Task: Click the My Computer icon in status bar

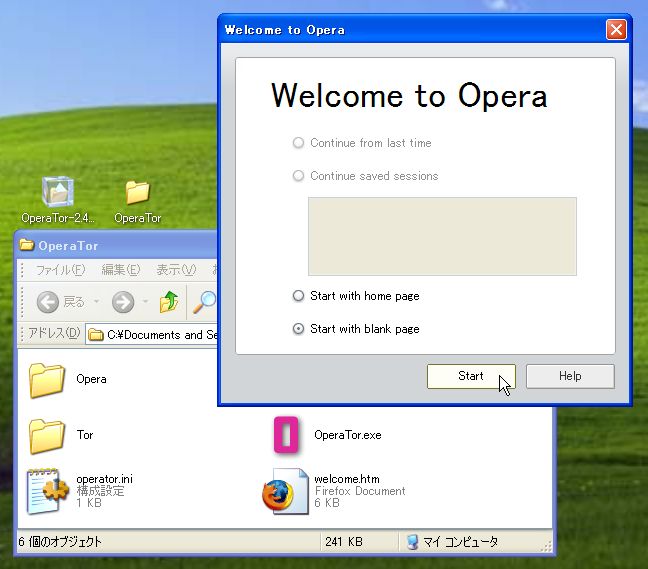Action: [412, 542]
